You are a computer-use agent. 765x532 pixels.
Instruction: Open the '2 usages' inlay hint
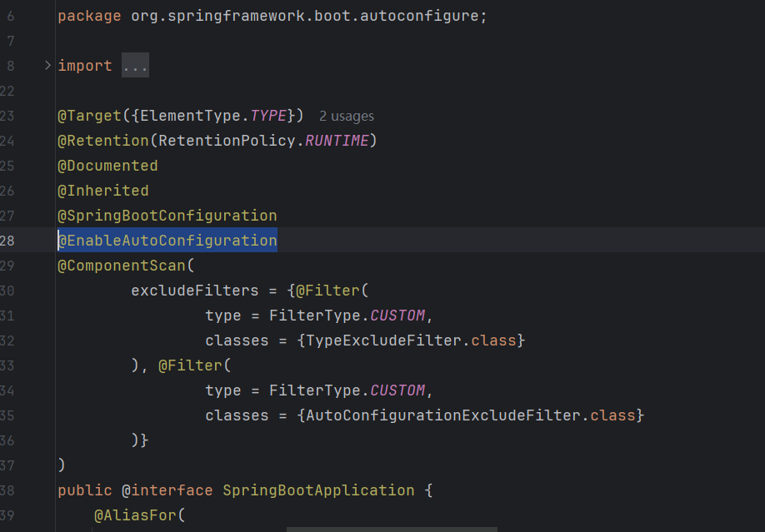pos(347,117)
